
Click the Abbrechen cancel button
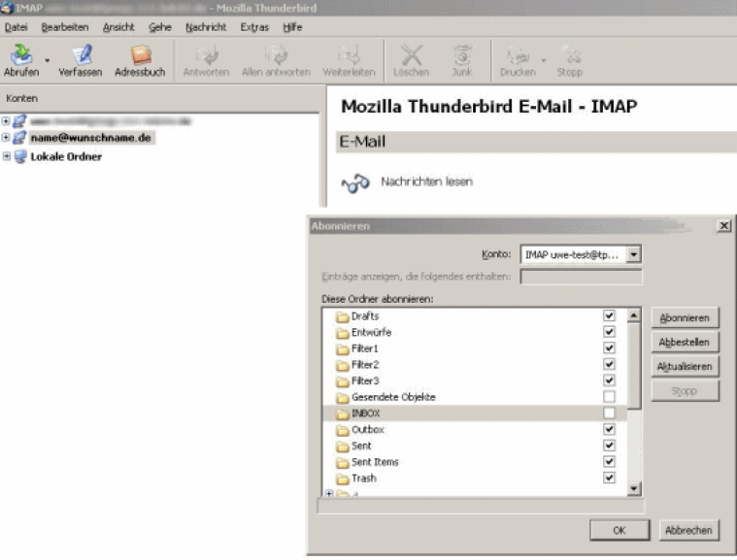pyautogui.click(x=688, y=531)
